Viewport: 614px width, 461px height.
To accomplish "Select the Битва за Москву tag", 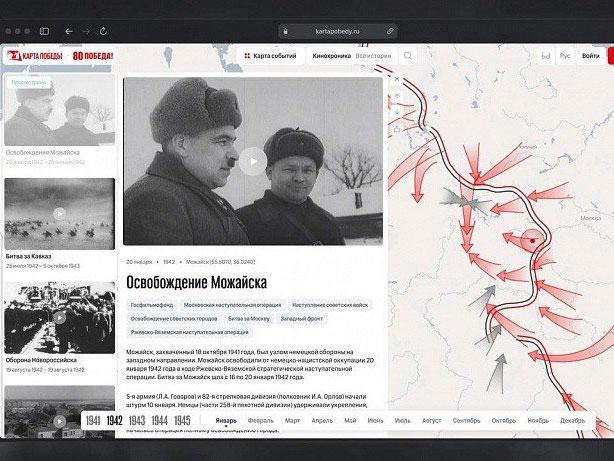I will [249, 318].
